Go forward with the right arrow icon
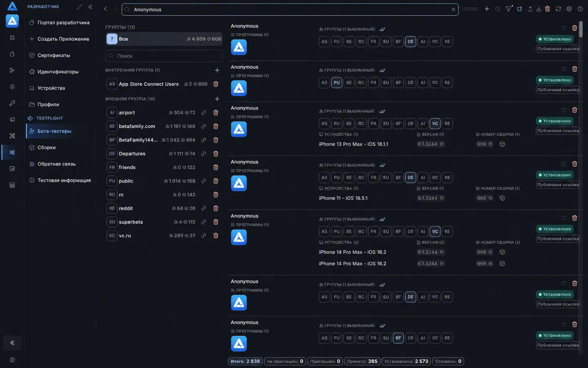This screenshot has width=588, height=368. (x=116, y=9)
